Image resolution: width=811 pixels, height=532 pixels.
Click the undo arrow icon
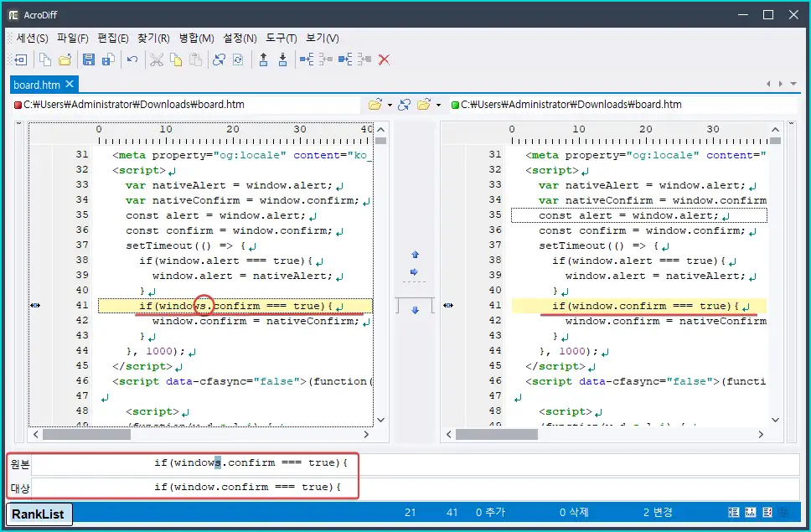click(132, 60)
